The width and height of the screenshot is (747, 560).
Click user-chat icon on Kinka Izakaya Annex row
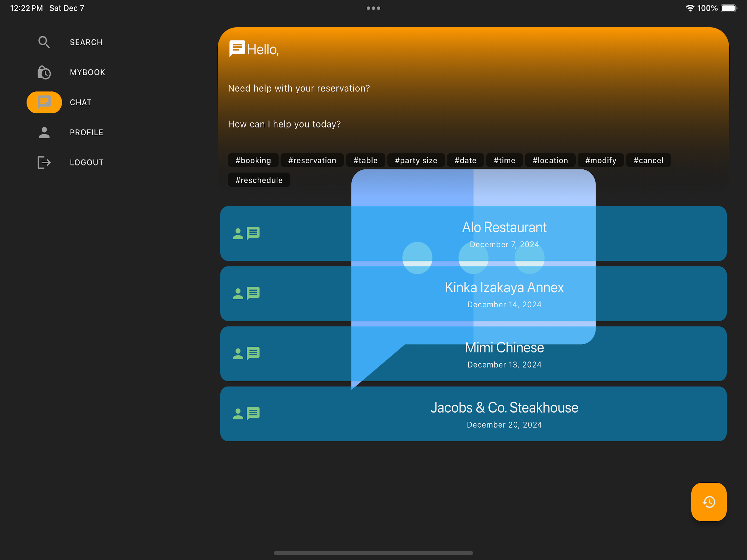(246, 293)
